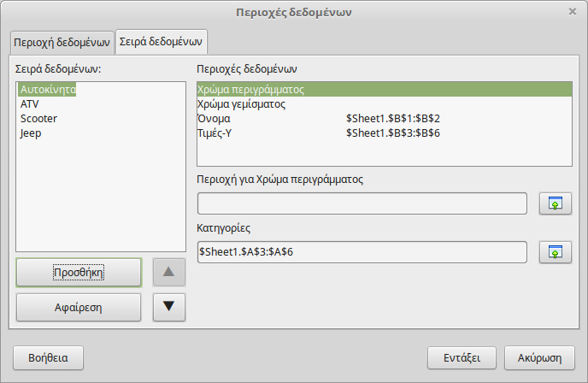
Task: Confirm with the Εντάξει button
Action: tap(462, 356)
